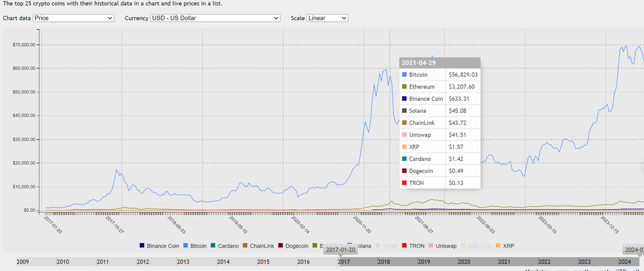The width and height of the screenshot is (644, 271).
Task: Click the $3,207.60 Ethereum price value
Action: pyautogui.click(x=461, y=86)
